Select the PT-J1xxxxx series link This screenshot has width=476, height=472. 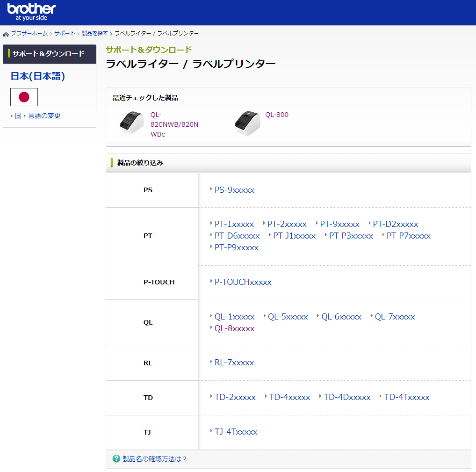[x=295, y=236]
